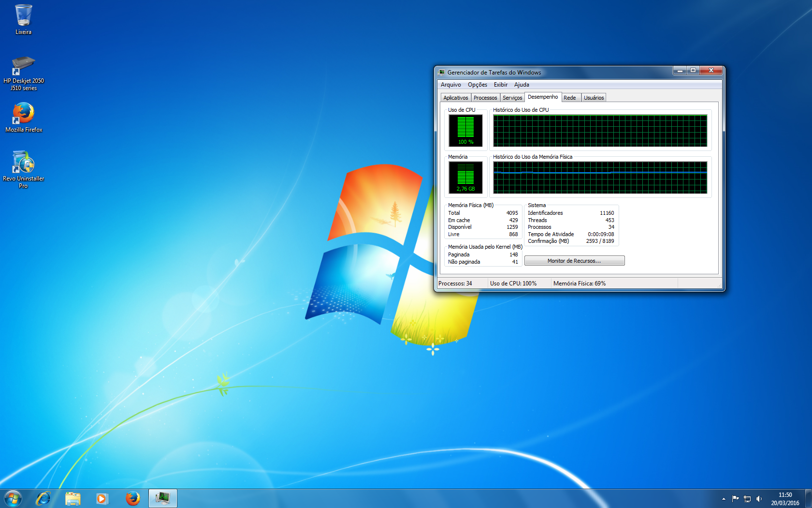Click the physical memory usage history graph

tap(600, 177)
